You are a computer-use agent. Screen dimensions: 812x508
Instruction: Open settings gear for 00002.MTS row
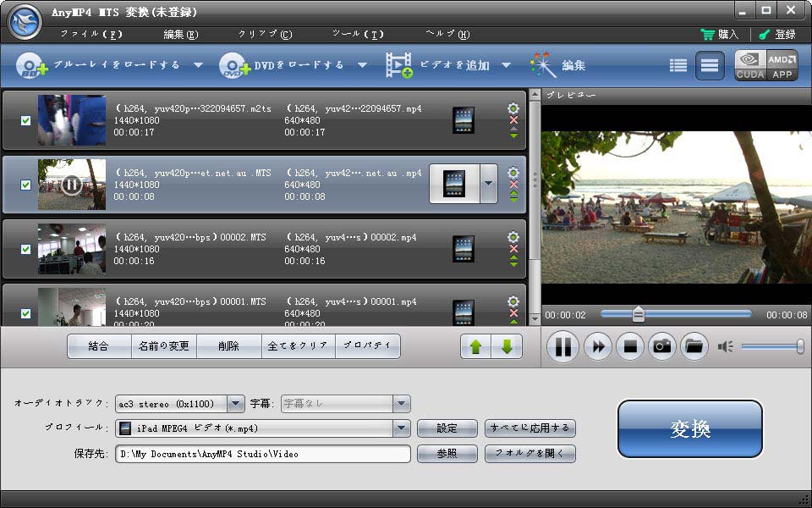point(513,237)
